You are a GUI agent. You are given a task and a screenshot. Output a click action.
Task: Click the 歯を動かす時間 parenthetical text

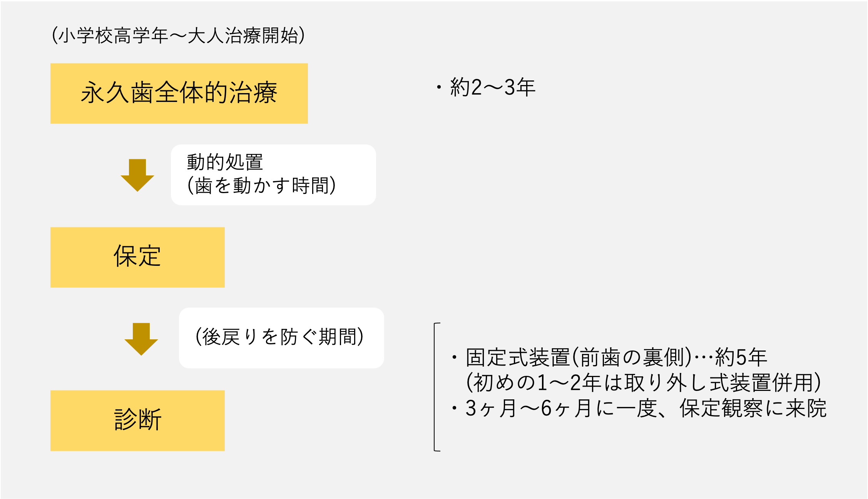261,185
